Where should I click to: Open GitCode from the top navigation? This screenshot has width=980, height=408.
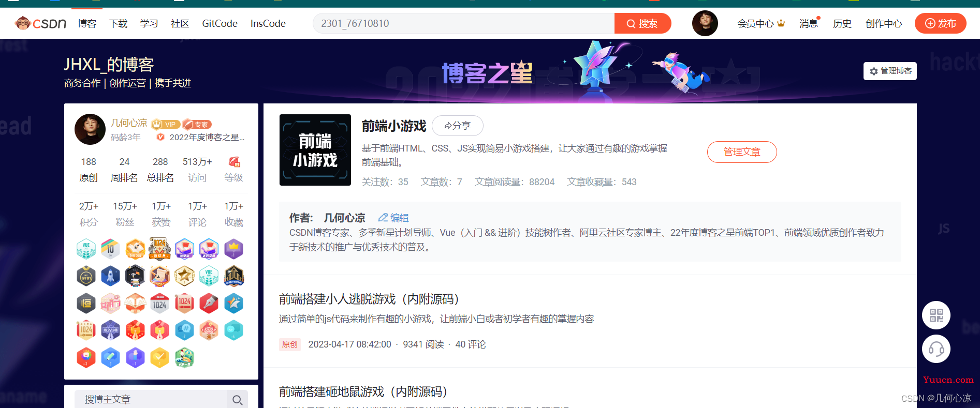(220, 23)
